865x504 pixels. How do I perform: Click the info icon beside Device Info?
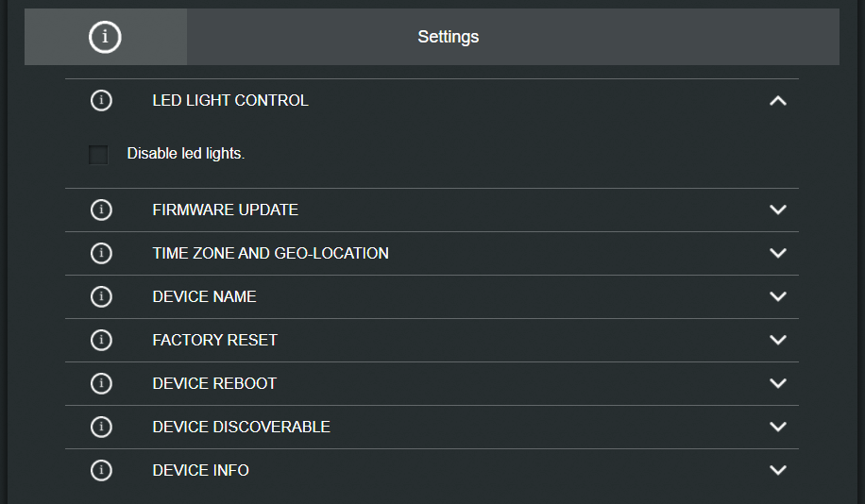101,470
